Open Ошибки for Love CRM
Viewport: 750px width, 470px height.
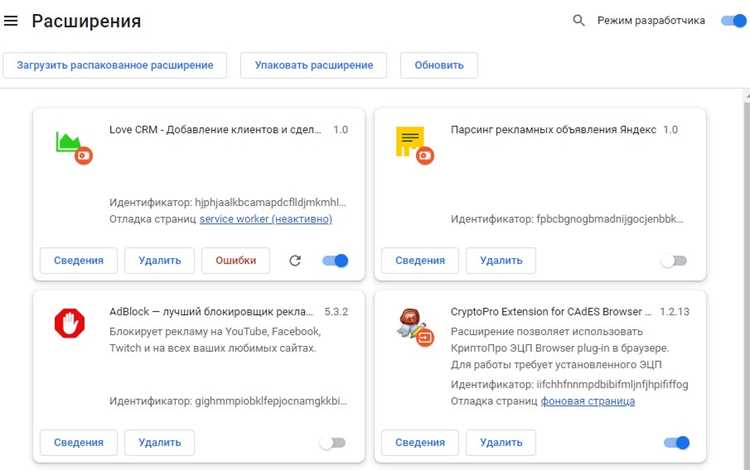236,261
